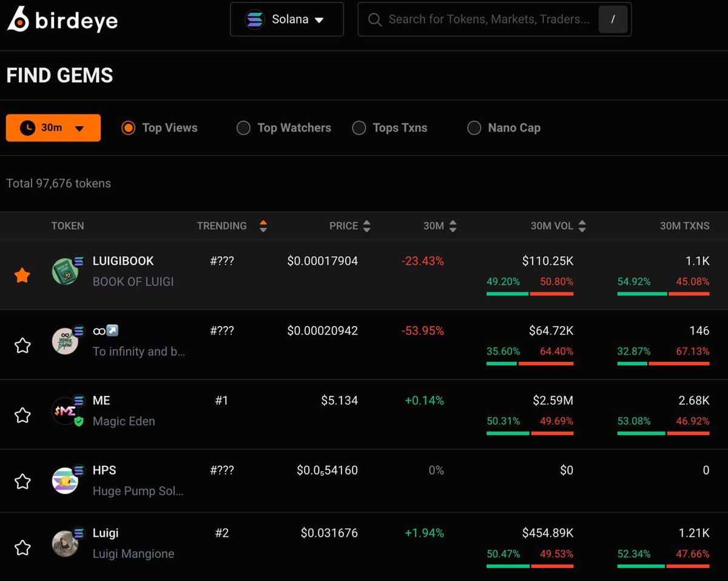Image resolution: width=728 pixels, height=581 pixels.
Task: Select the Top Watchers radio button
Action: pos(243,128)
